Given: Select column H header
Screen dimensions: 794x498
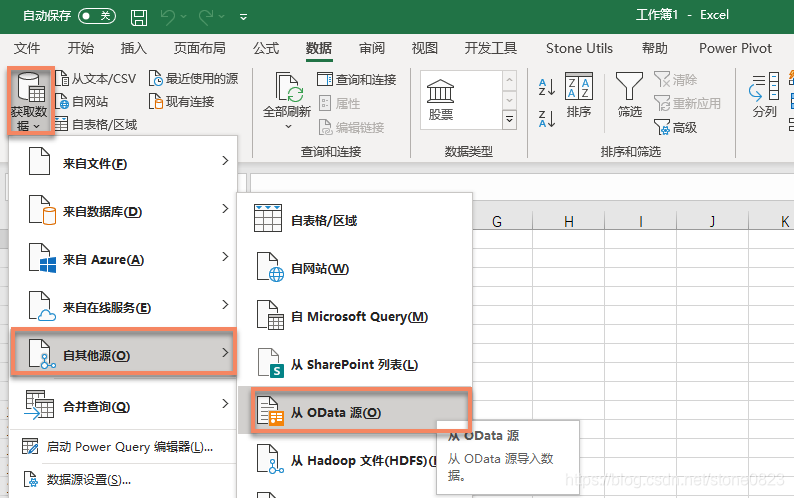Looking at the screenshot, I should pyautogui.click(x=569, y=221).
